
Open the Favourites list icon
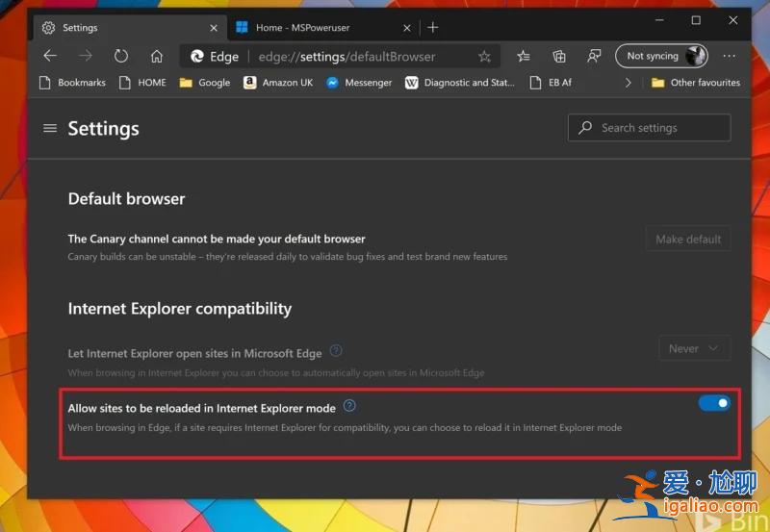pos(524,57)
